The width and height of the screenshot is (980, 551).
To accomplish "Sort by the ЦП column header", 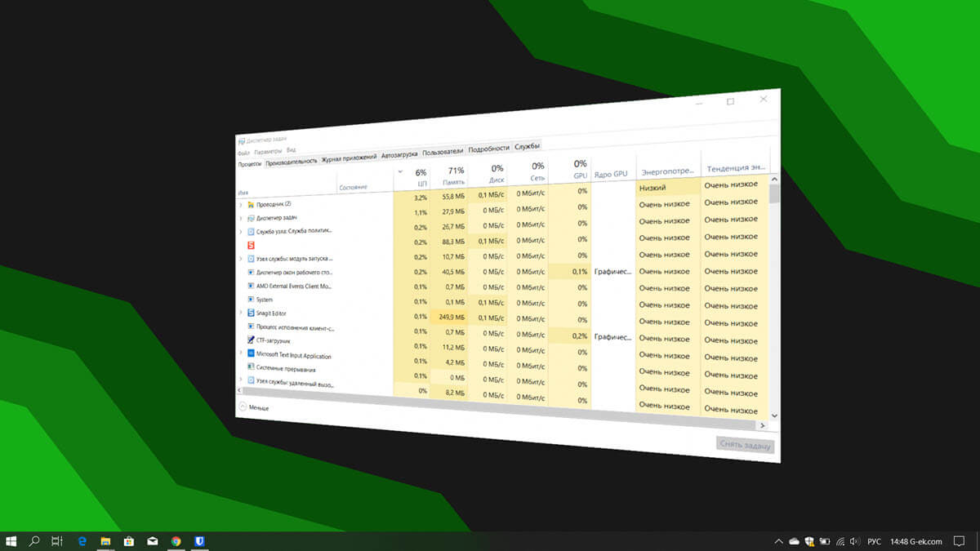I will click(412, 177).
